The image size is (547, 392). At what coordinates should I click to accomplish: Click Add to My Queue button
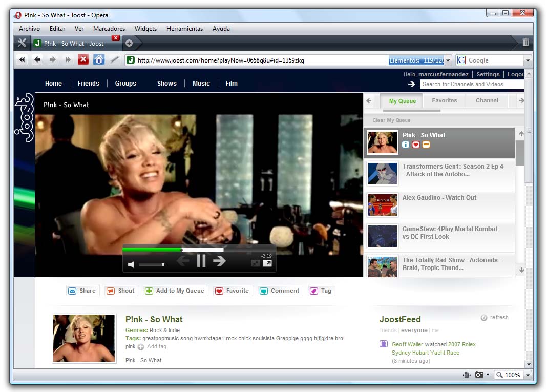(x=175, y=291)
